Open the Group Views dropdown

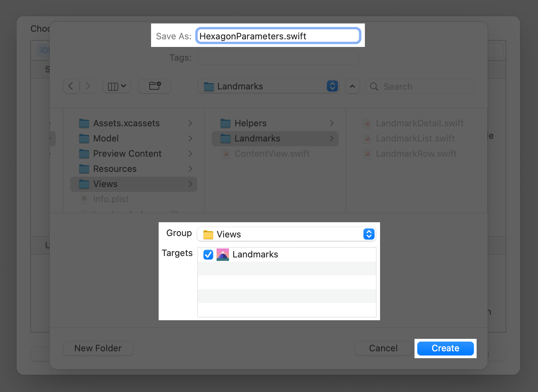(x=286, y=234)
